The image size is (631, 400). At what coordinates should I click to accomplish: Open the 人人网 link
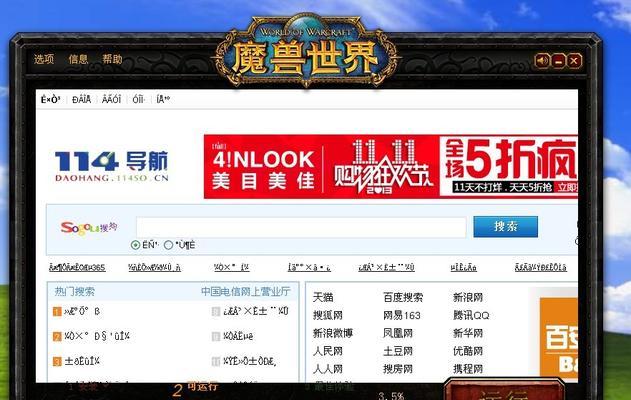tap(328, 369)
